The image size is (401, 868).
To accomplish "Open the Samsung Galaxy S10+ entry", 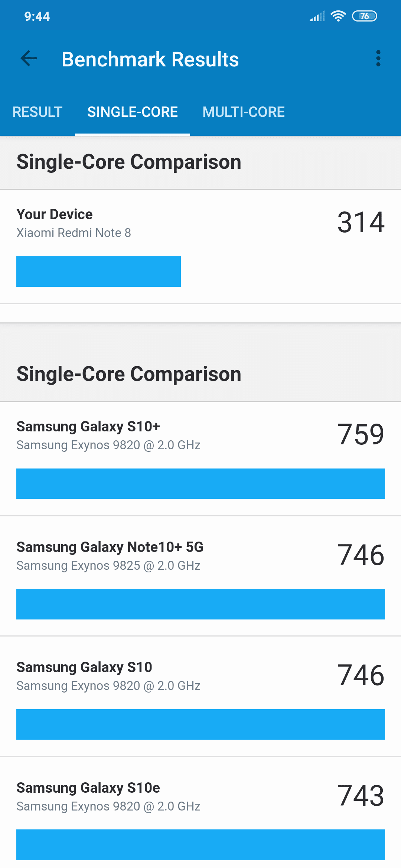I will (x=200, y=459).
